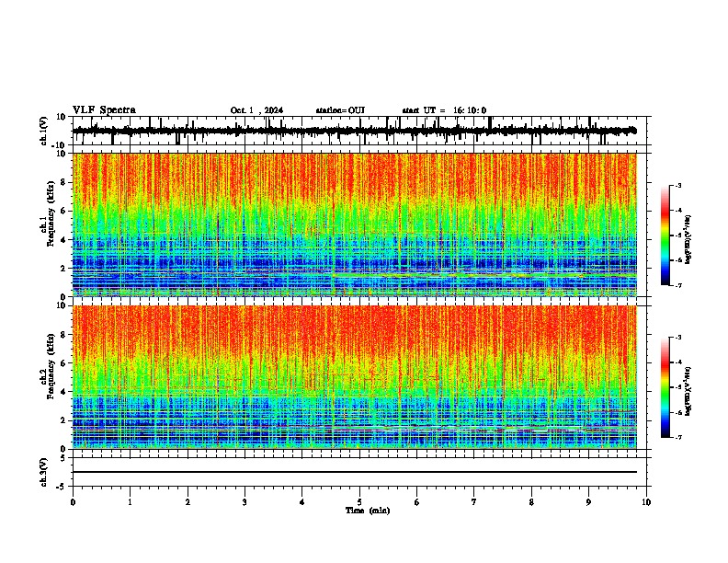
Task: Click the ch.2 spectrogram "6" kHz tick label
Action: (63, 363)
